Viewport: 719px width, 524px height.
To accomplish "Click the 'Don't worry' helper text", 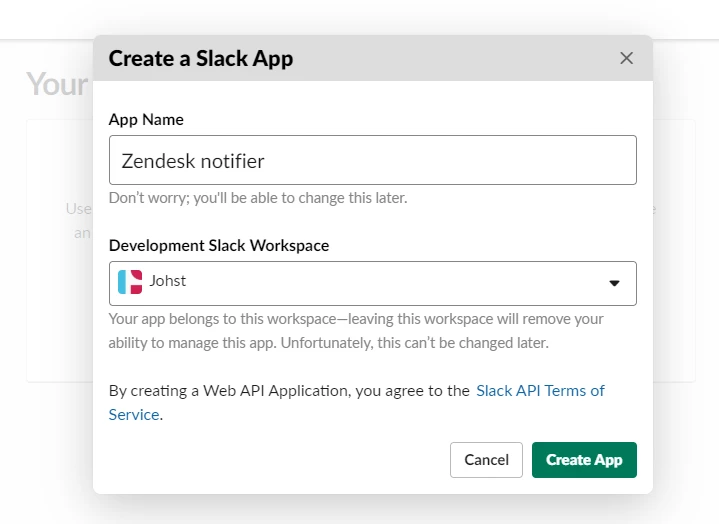I will (x=258, y=198).
